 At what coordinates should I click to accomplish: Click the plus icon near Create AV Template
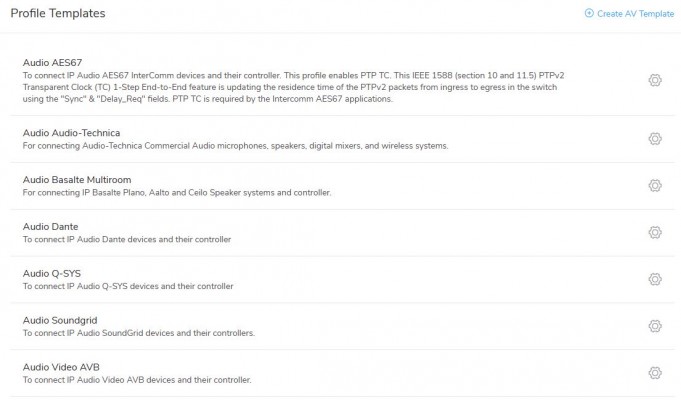click(x=589, y=13)
